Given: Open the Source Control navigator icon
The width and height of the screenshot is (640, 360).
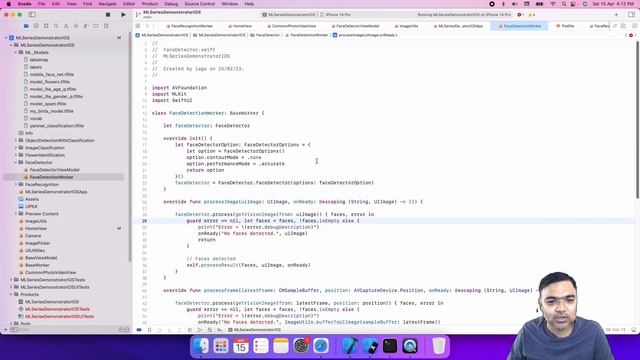Looking at the screenshot, I should [36, 26].
